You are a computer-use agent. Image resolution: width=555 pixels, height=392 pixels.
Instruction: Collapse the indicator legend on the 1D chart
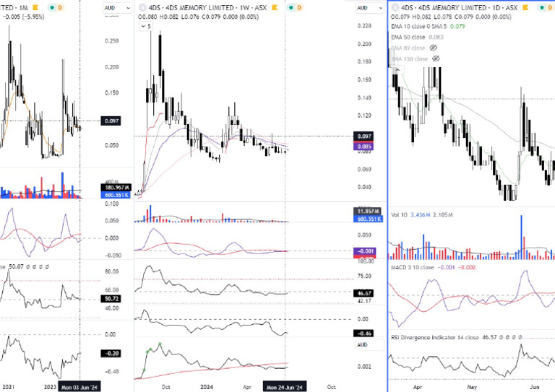click(x=397, y=70)
